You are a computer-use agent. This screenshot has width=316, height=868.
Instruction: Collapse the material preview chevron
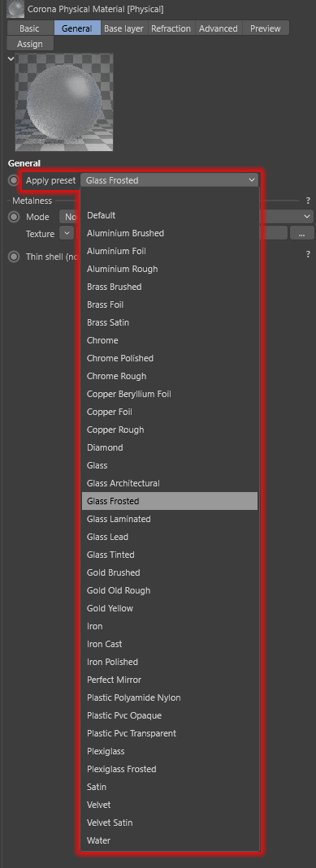(11, 58)
